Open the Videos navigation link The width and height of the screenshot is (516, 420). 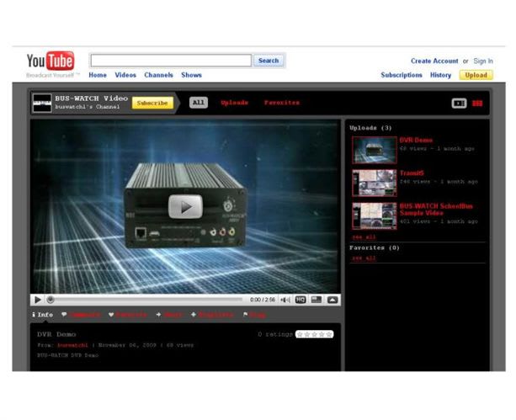coord(125,75)
